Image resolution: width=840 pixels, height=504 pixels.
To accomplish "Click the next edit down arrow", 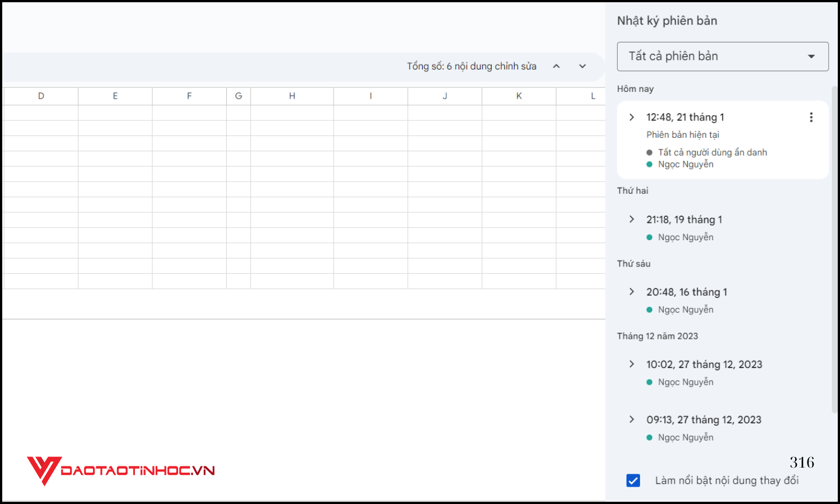I will coord(582,66).
